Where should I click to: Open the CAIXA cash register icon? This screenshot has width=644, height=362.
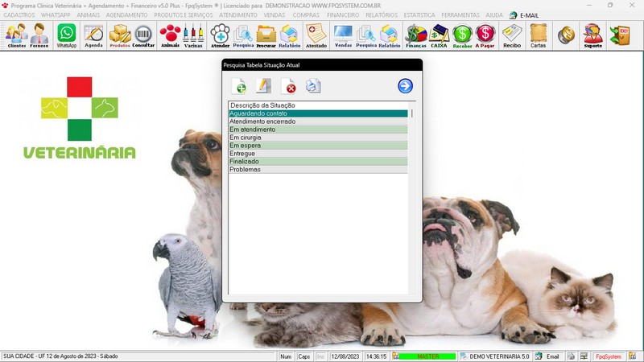[439, 35]
